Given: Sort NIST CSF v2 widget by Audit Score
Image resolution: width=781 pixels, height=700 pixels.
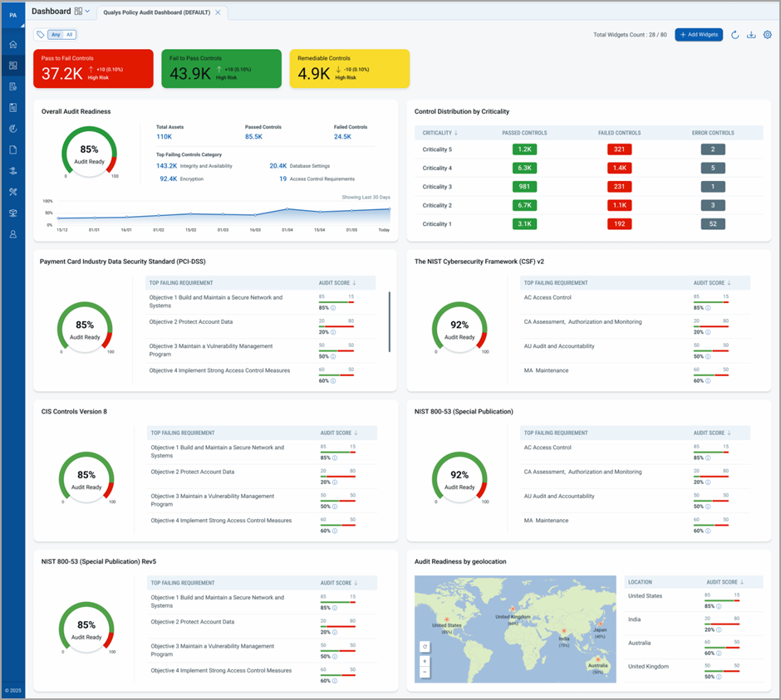Looking at the screenshot, I should tap(729, 283).
